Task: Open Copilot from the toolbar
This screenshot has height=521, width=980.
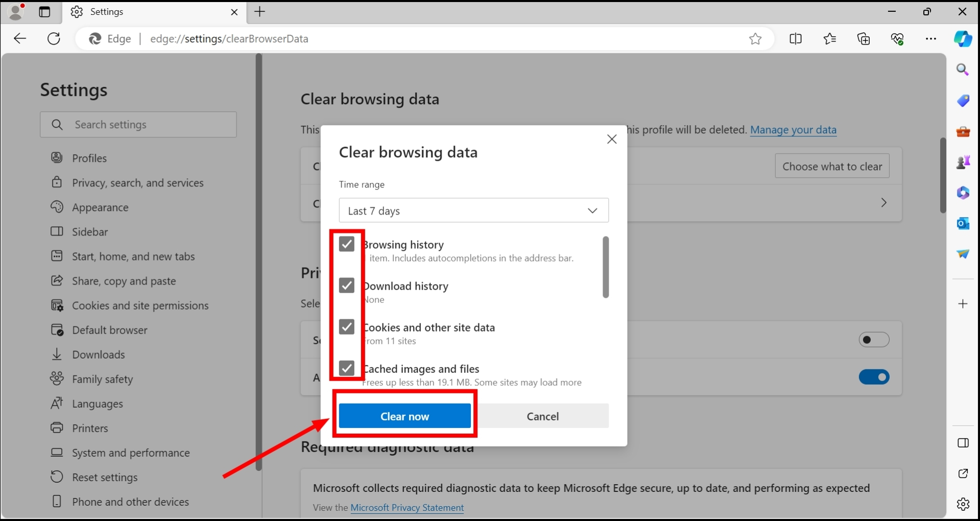Action: (963, 39)
